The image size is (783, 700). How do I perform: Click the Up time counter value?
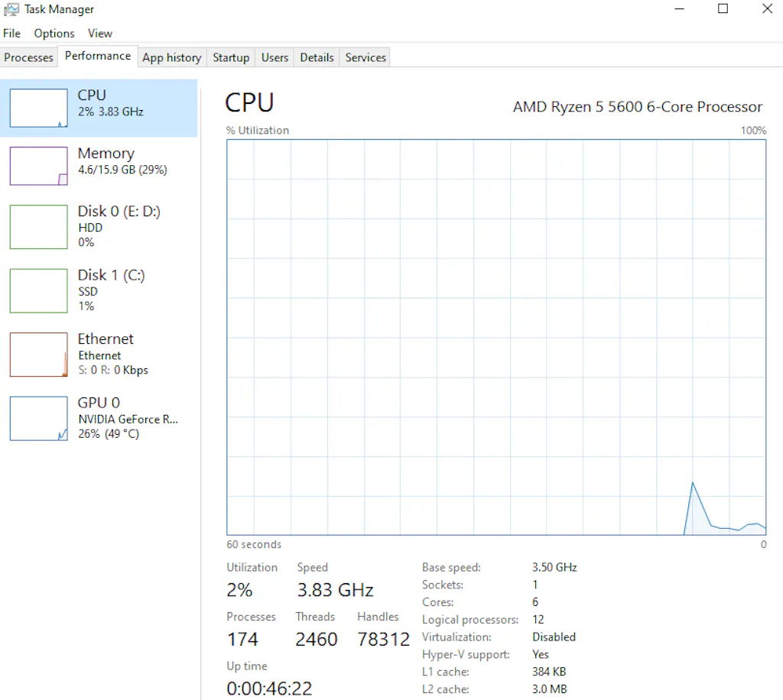[x=269, y=689]
